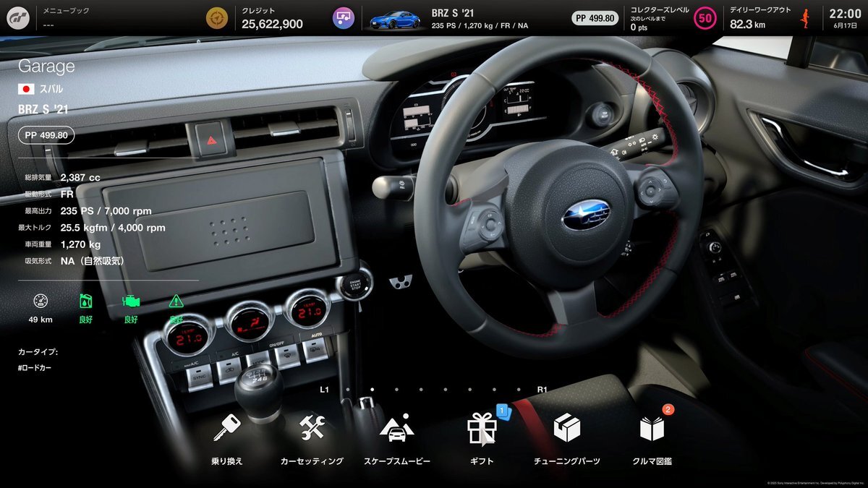Click the NA（自然吸気）aspiration value
This screenshot has width=868, height=488.
click(94, 261)
